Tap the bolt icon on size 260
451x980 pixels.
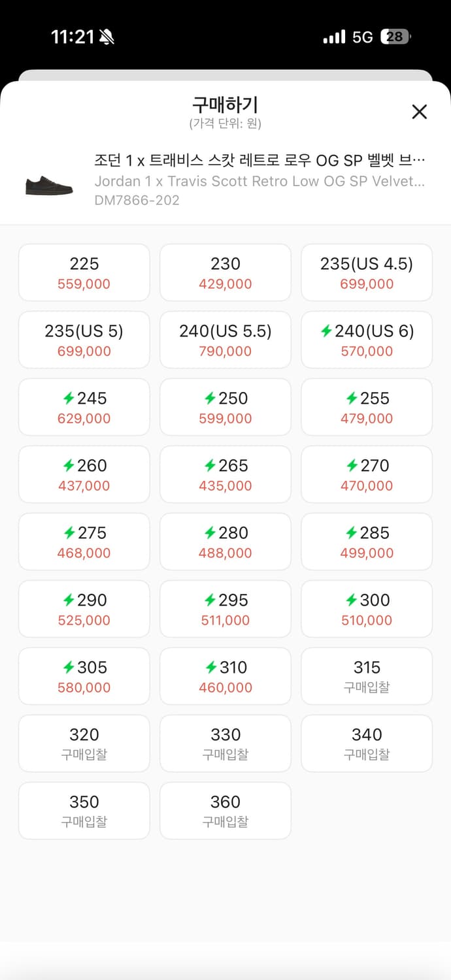pyautogui.click(x=68, y=466)
